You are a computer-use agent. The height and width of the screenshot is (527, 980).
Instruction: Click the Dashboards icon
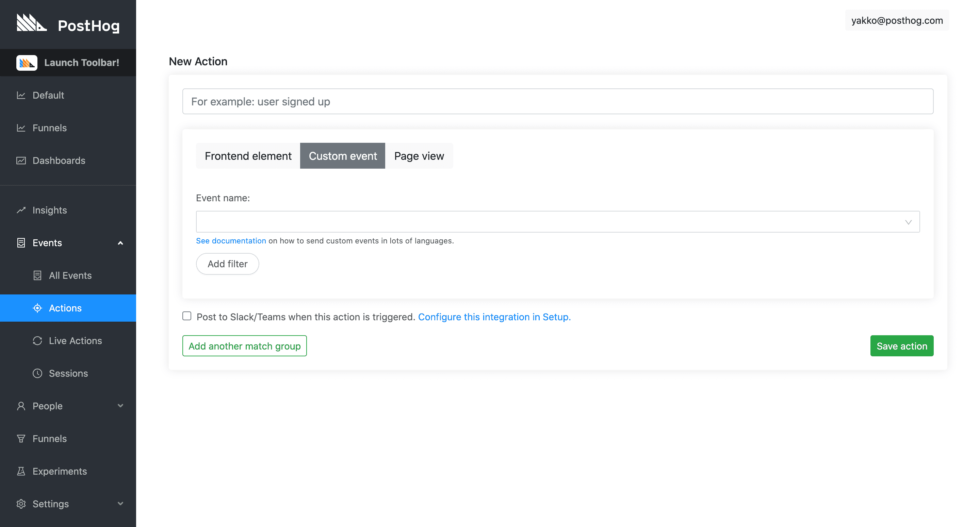coord(21,160)
